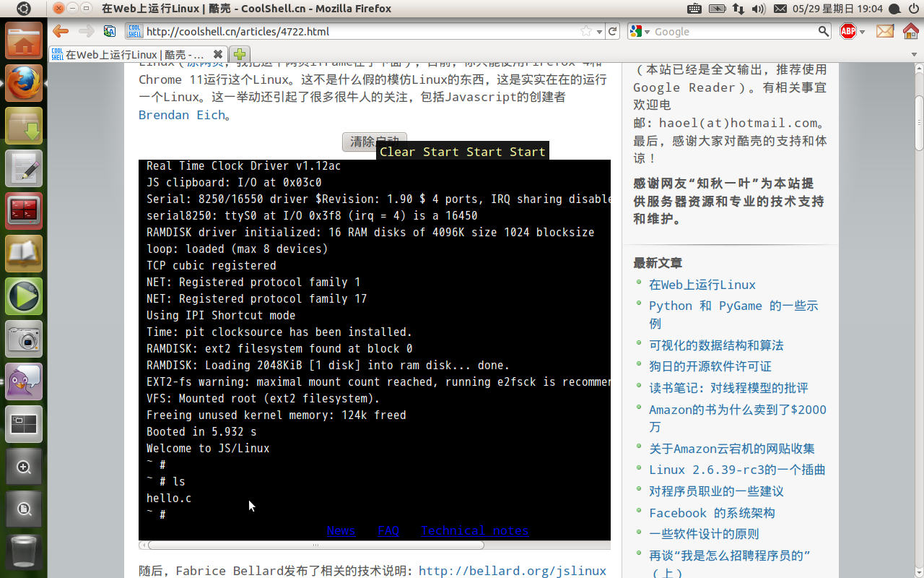Viewport: 924px width, 578px height.
Task: Expand the URL history dropdown arrow
Action: pyautogui.click(x=599, y=31)
